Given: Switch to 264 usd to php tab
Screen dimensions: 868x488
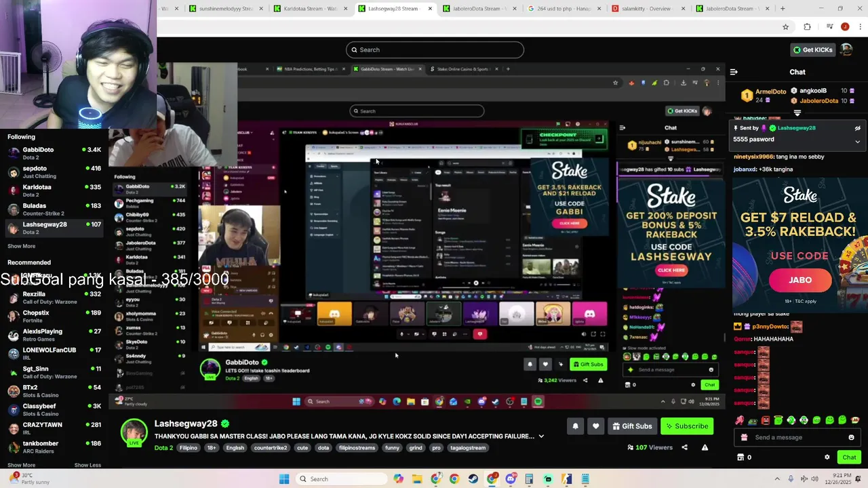Looking at the screenshot, I should click(x=564, y=9).
